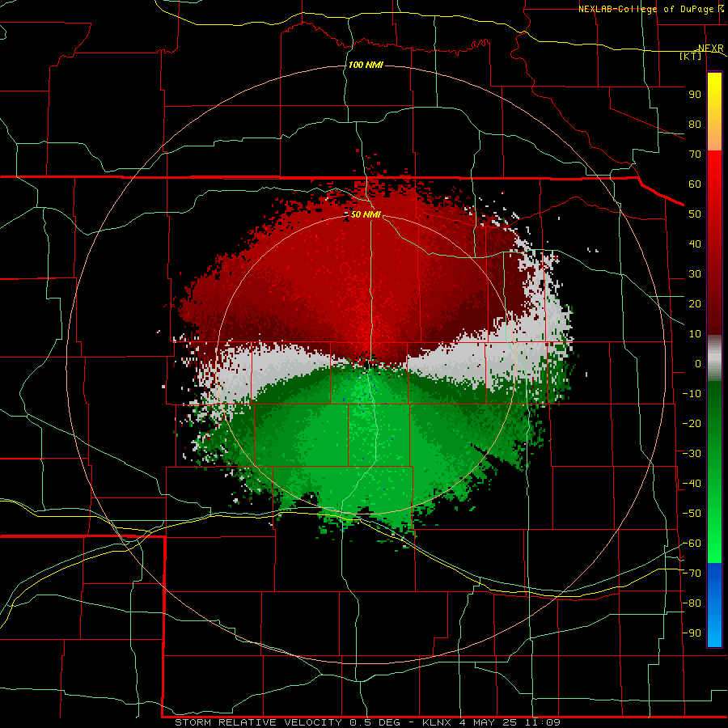Click the positive 70 legend value

695,154
